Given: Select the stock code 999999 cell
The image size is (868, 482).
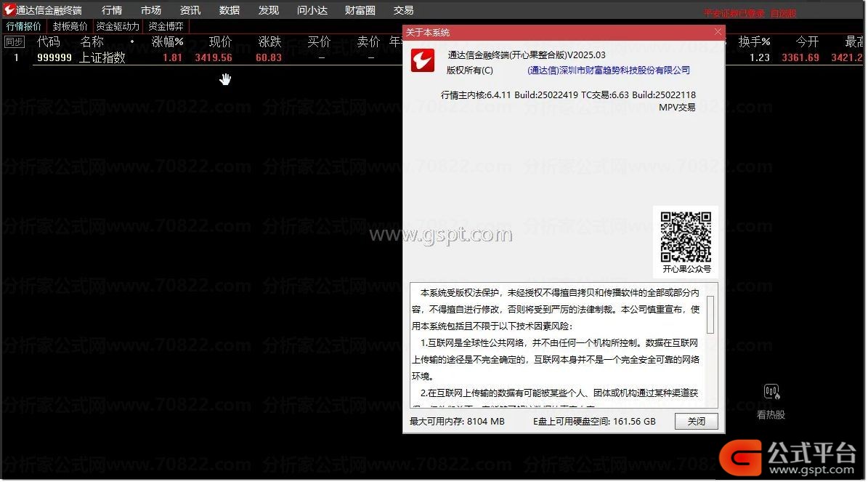Looking at the screenshot, I should click(54, 57).
